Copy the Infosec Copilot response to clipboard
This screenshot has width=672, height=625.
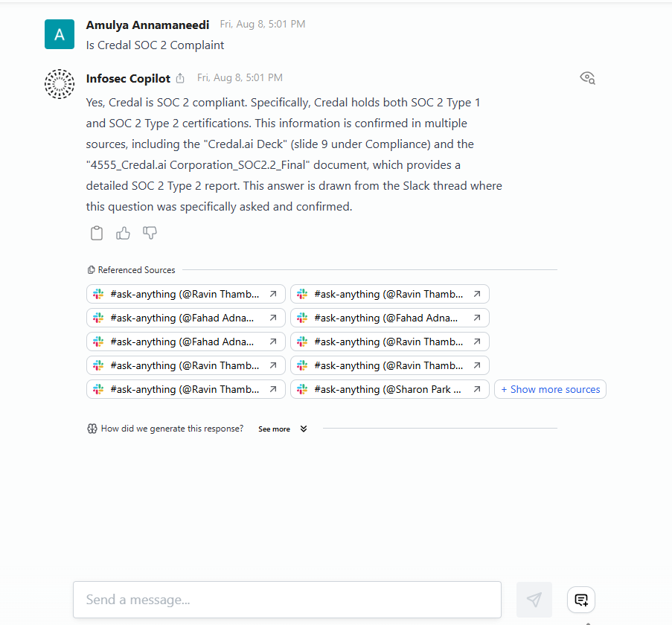pyautogui.click(x=97, y=233)
